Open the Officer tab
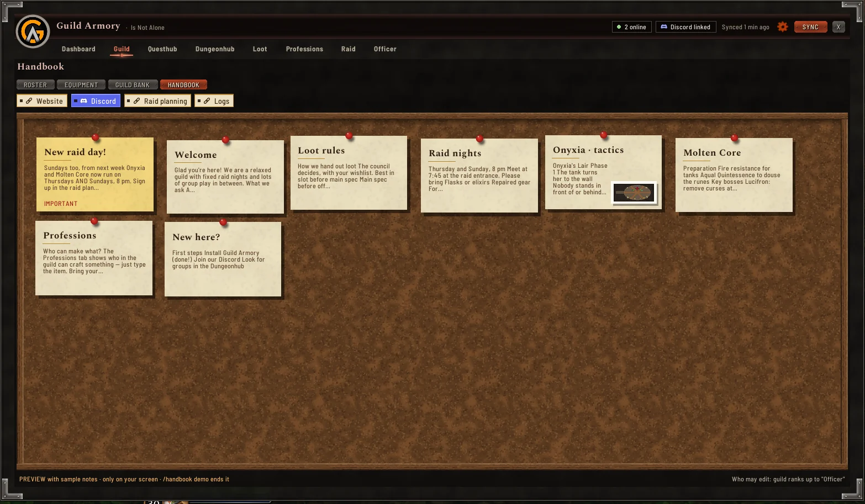The height and width of the screenshot is (504, 865). coord(385,49)
